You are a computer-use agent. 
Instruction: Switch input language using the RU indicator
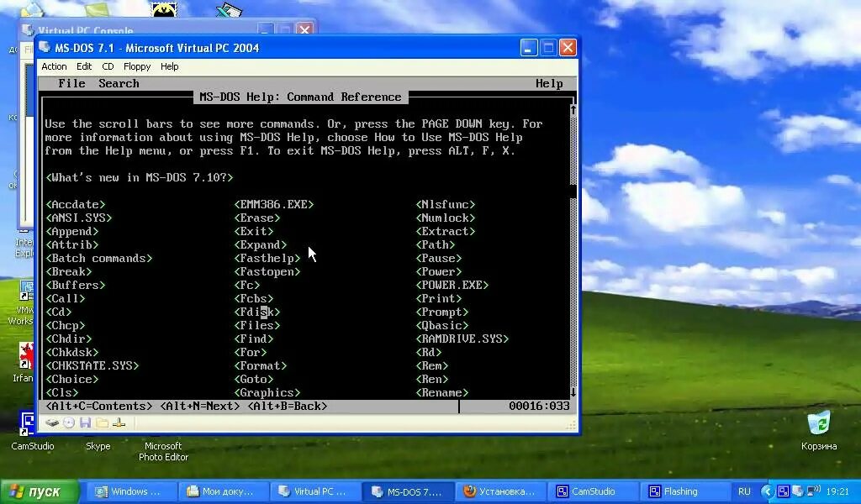pyautogui.click(x=744, y=491)
